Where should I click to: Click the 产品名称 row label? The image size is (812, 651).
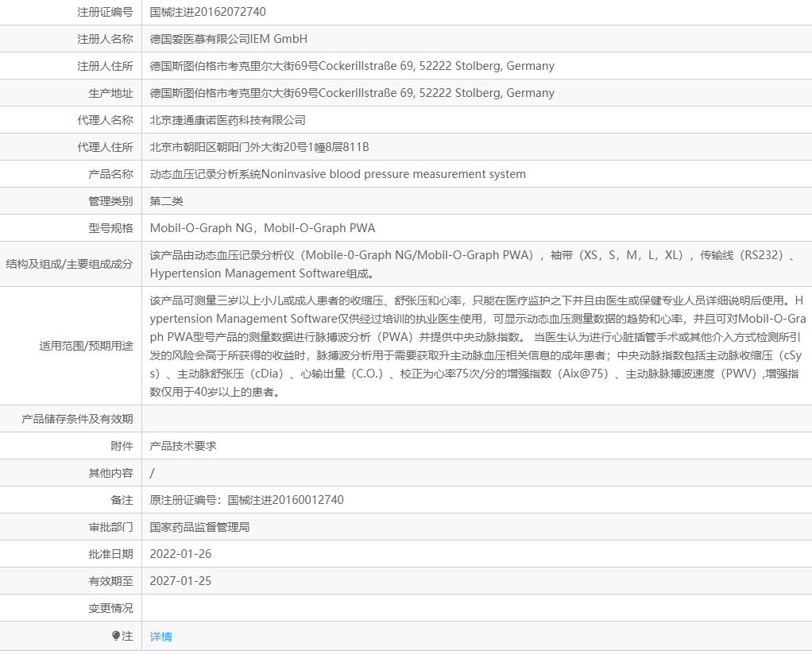point(110,174)
